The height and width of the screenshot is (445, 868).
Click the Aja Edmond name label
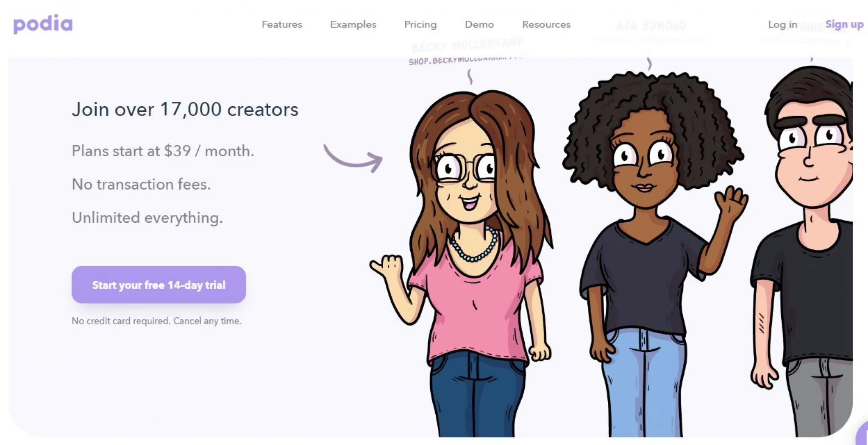pyautogui.click(x=651, y=26)
